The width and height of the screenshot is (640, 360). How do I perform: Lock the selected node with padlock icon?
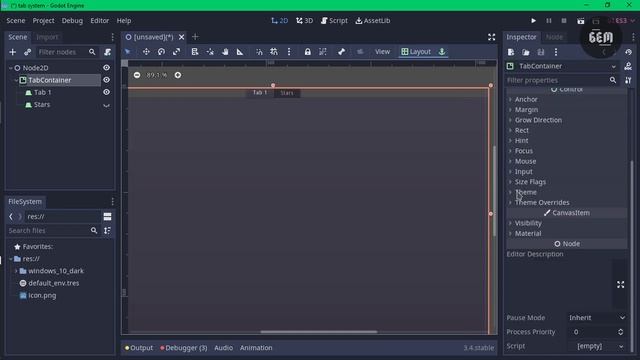pos(307,52)
